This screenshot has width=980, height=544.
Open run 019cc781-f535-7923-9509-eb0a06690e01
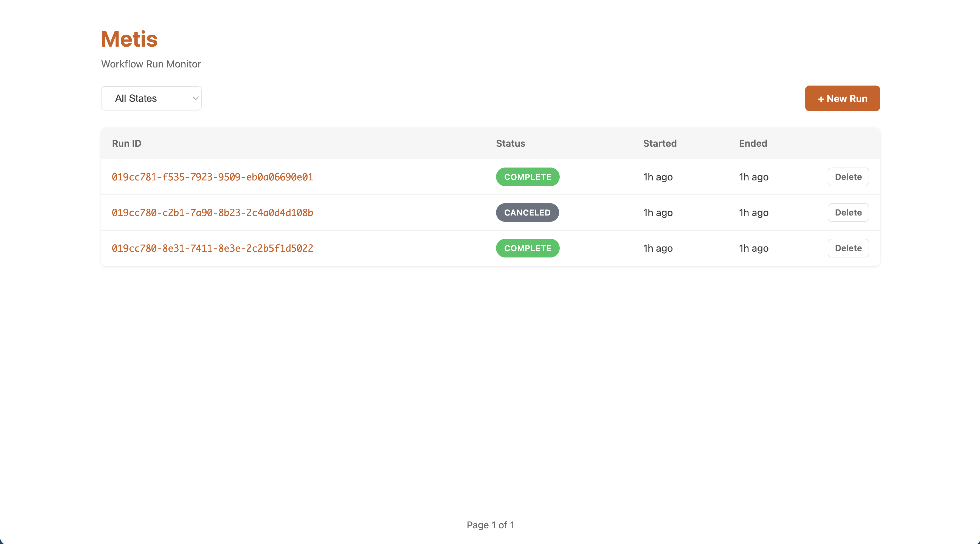click(212, 177)
